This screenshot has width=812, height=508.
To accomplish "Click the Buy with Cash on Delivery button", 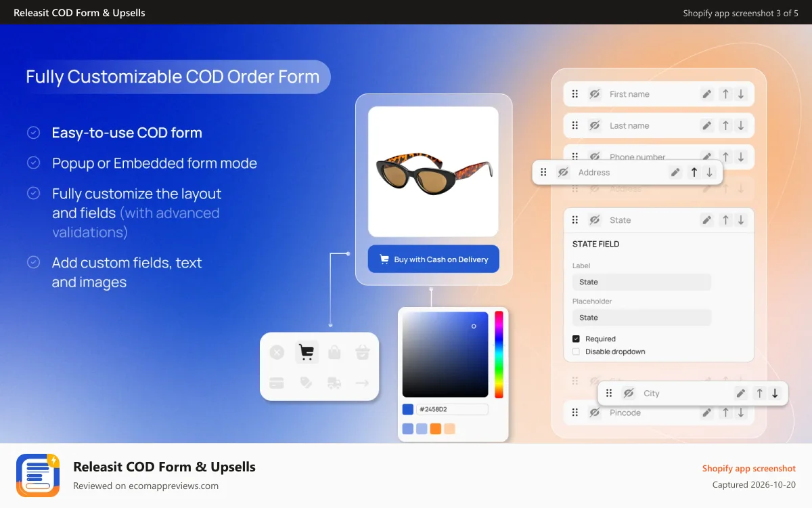I will coord(434,259).
